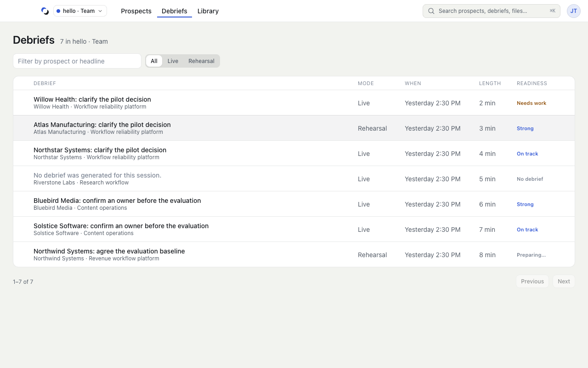Click Rehearsal mode in Northwind Systems row
Viewport: 588px width, 368px height.
(x=372, y=255)
